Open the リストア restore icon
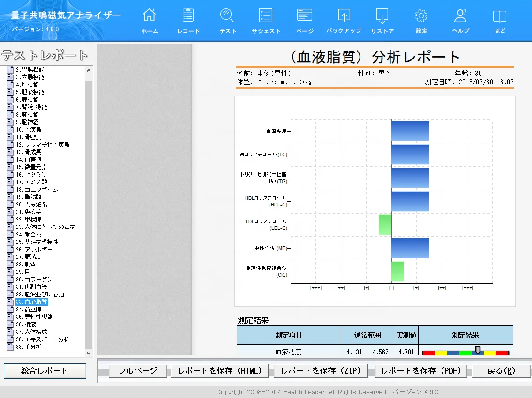This screenshot has width=532, height=398. pos(382,21)
